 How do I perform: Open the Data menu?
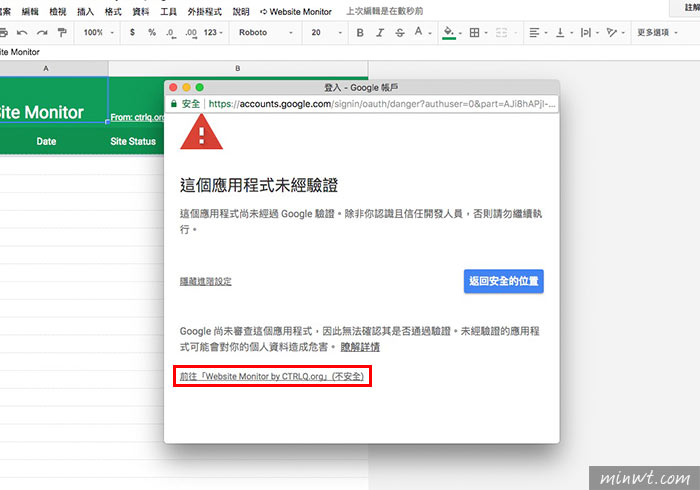coord(141,12)
